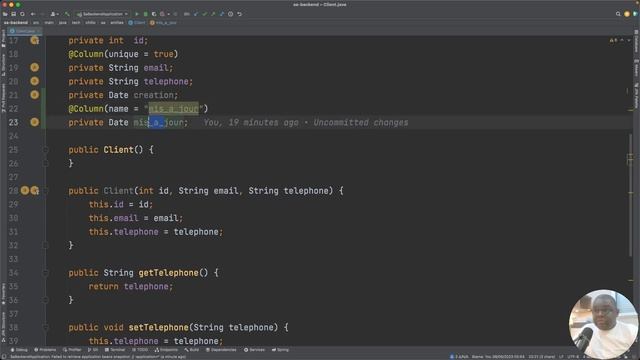Click the gutter icon beside email field
This screenshot has width=640, height=360.
tap(35, 67)
